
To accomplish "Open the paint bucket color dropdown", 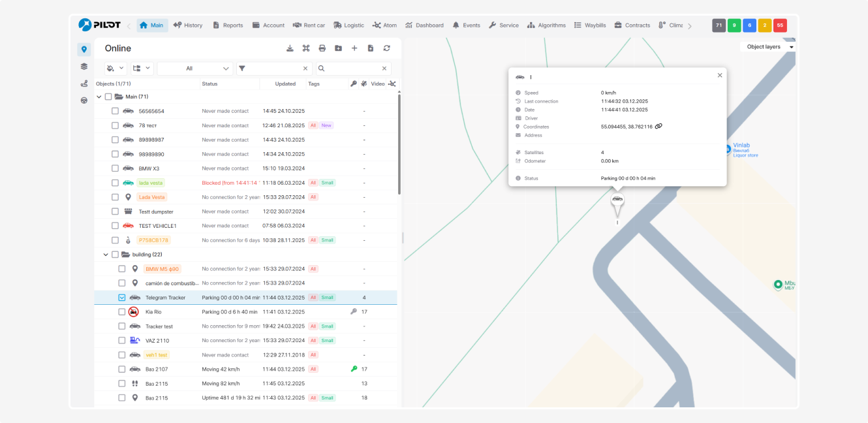I will pyautogui.click(x=115, y=69).
